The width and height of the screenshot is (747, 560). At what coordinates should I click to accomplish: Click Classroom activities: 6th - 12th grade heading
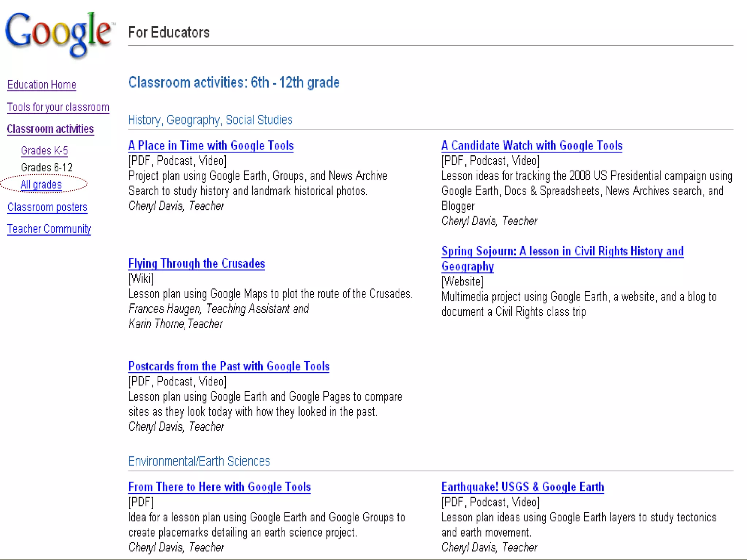[x=234, y=82]
